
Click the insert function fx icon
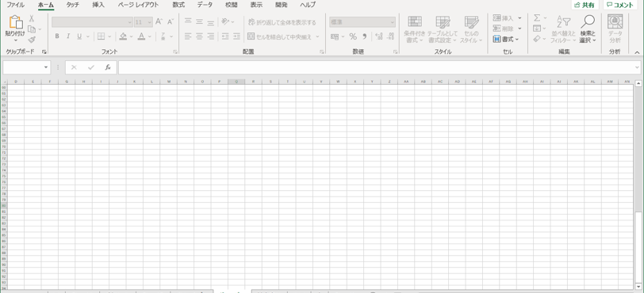pyautogui.click(x=108, y=67)
